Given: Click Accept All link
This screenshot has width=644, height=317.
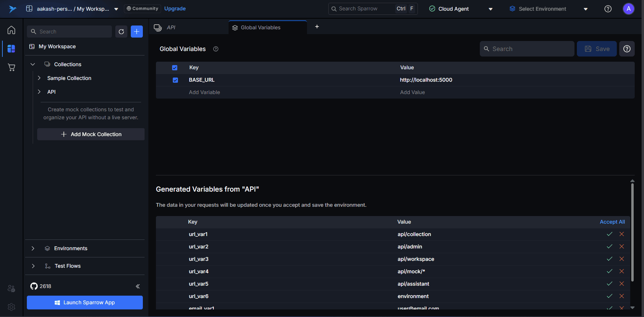Looking at the screenshot, I should point(612,222).
